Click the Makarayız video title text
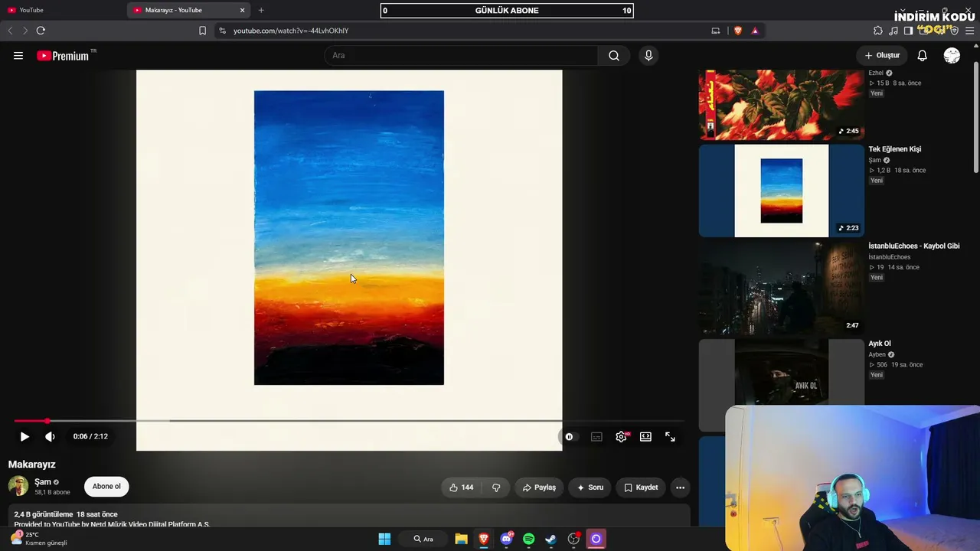Screen dimensions: 980x551 [x=32, y=465]
